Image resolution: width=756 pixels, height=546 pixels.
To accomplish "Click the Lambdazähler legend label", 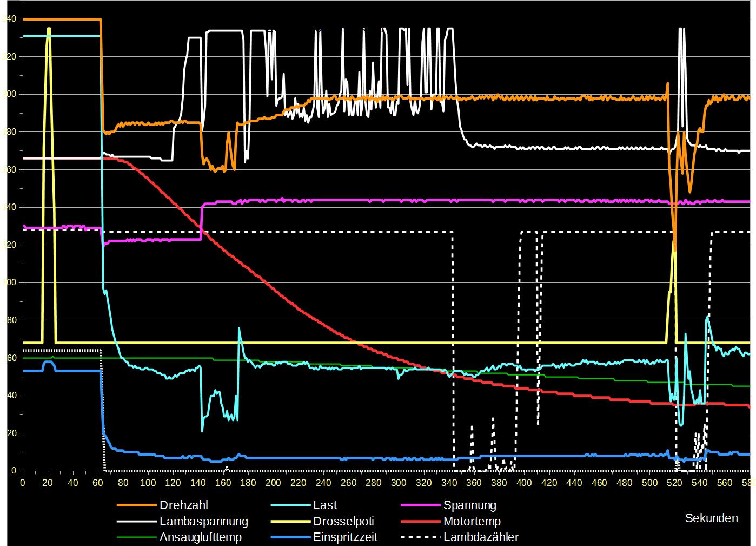I will point(481,537).
